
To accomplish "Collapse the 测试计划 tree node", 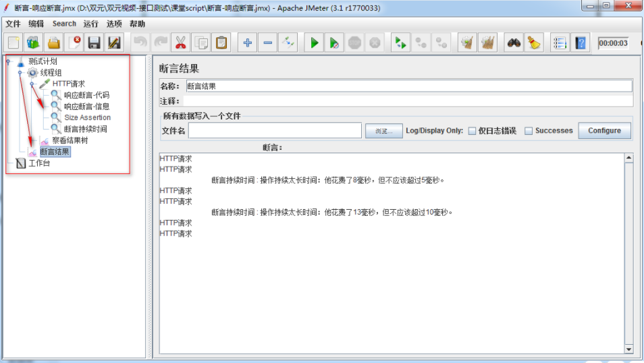I will [8, 61].
